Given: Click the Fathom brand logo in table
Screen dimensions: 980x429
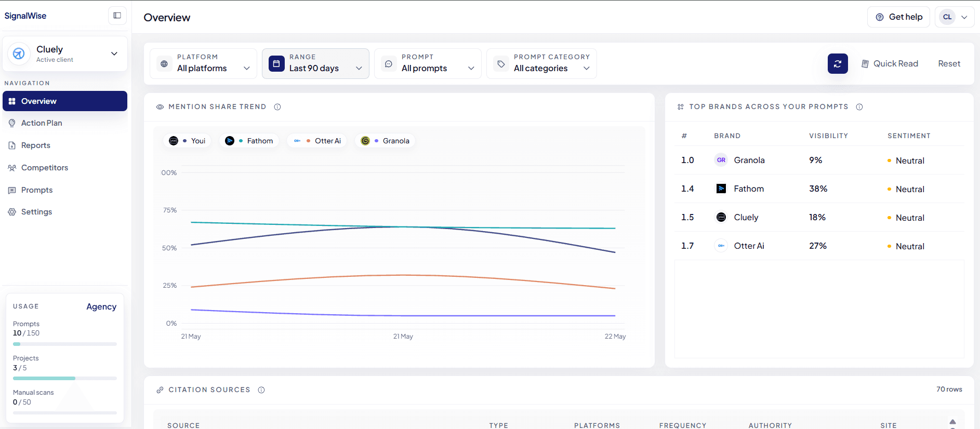Looking at the screenshot, I should (721, 189).
